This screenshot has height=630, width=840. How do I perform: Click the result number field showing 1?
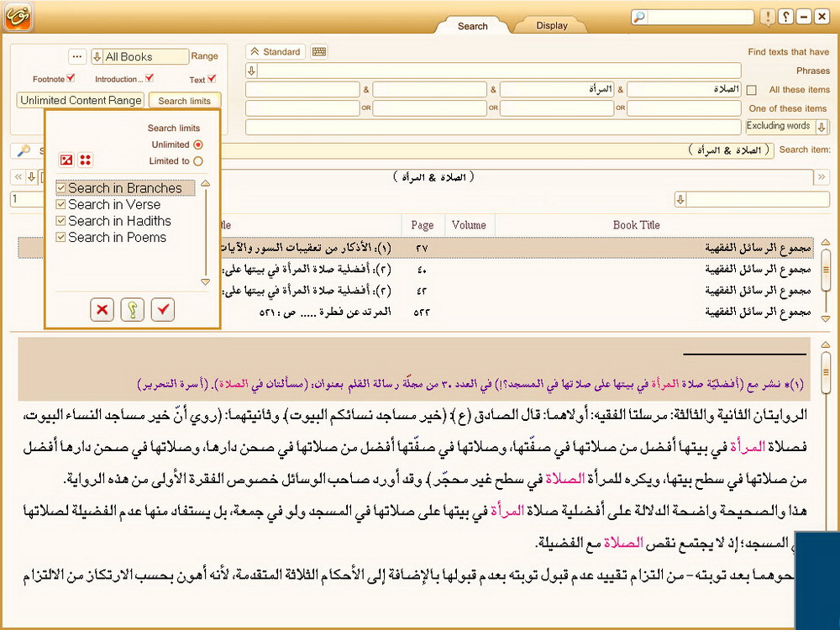27,199
